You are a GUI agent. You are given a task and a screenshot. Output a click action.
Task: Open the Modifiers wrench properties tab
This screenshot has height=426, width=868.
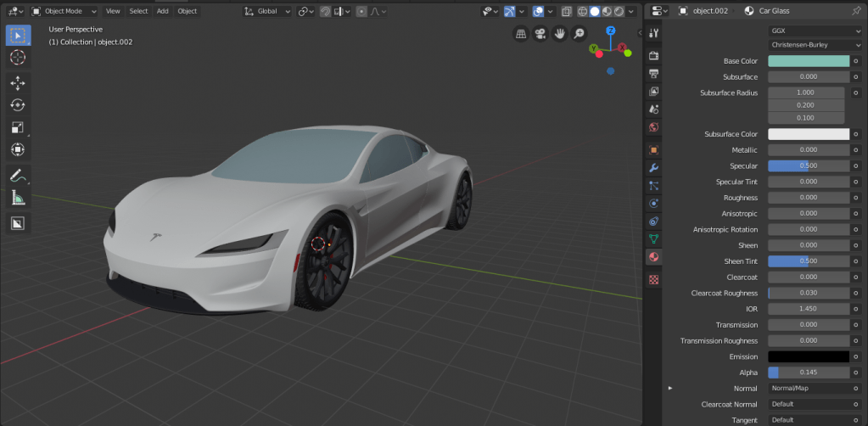(653, 168)
